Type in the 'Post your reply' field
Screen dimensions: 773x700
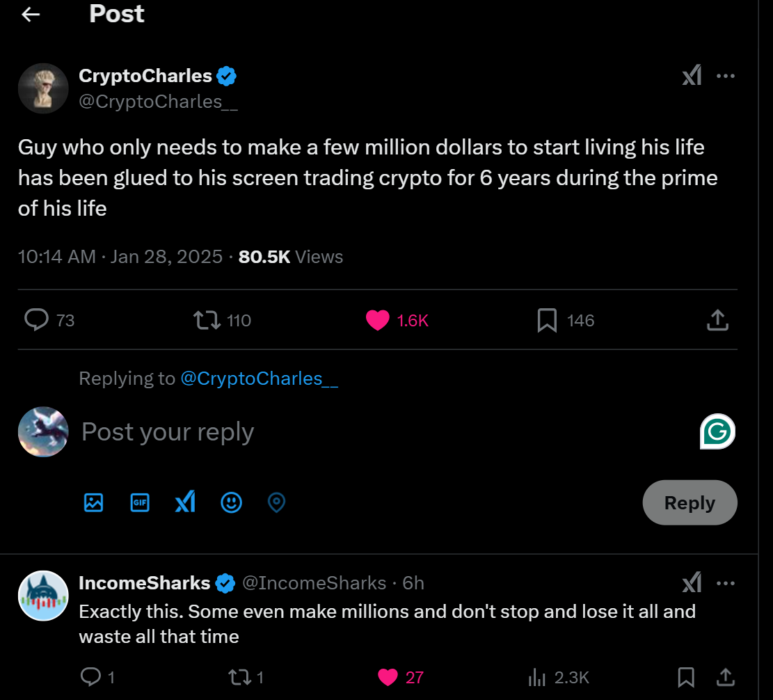click(348, 432)
